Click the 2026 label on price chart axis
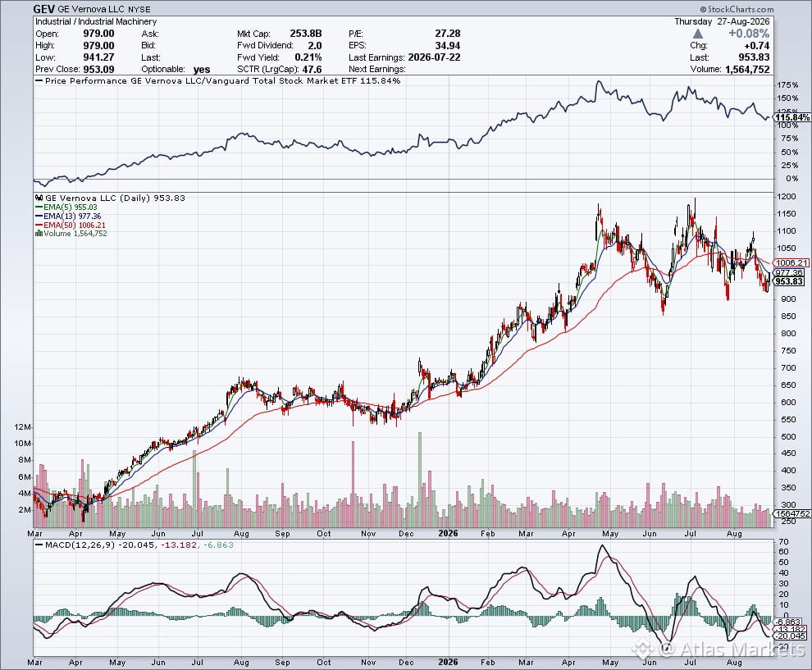 tap(448, 533)
